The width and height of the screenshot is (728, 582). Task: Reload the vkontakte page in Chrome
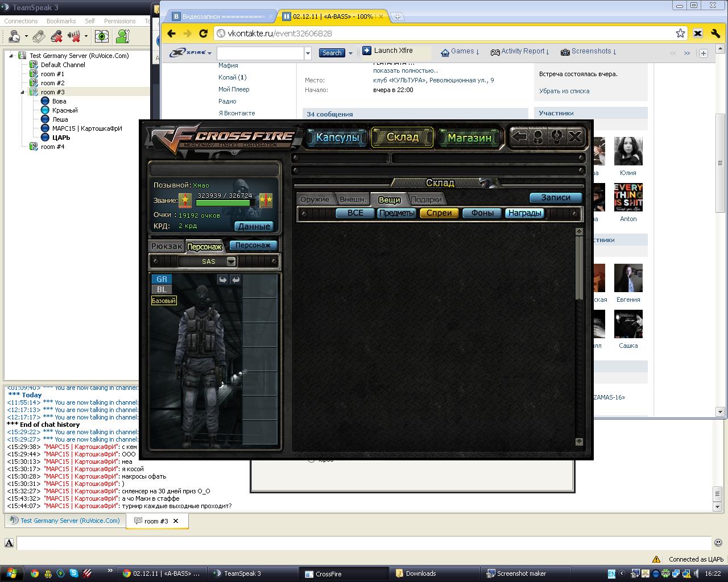(x=203, y=34)
